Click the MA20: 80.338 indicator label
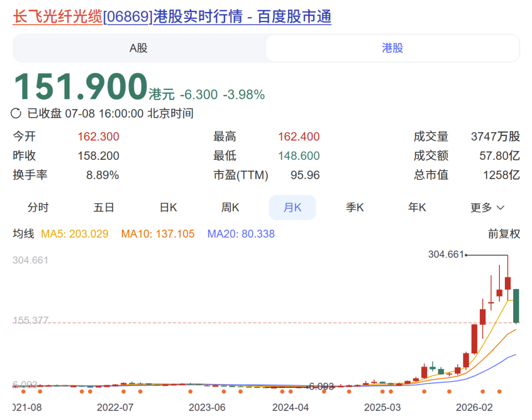 click(241, 234)
